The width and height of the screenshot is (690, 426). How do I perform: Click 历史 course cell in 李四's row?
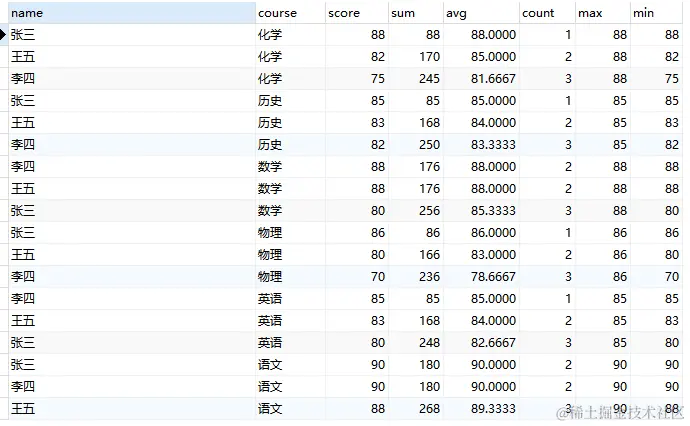(x=290, y=145)
